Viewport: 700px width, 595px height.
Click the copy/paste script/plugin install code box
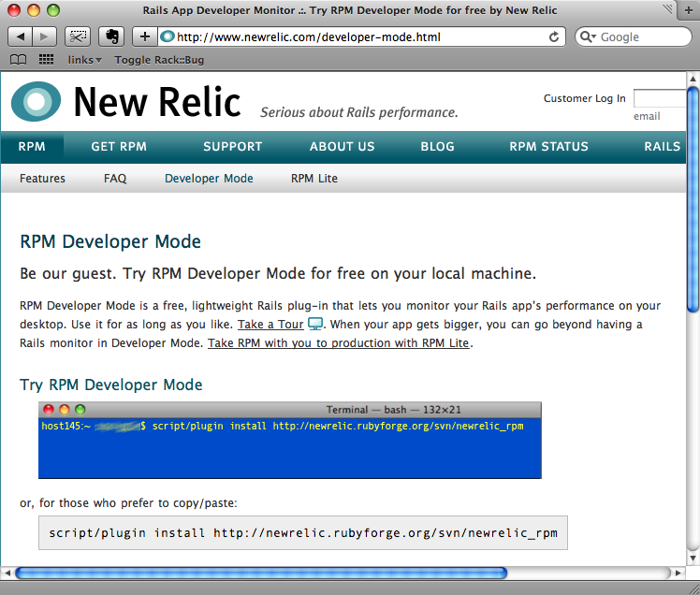click(x=303, y=533)
